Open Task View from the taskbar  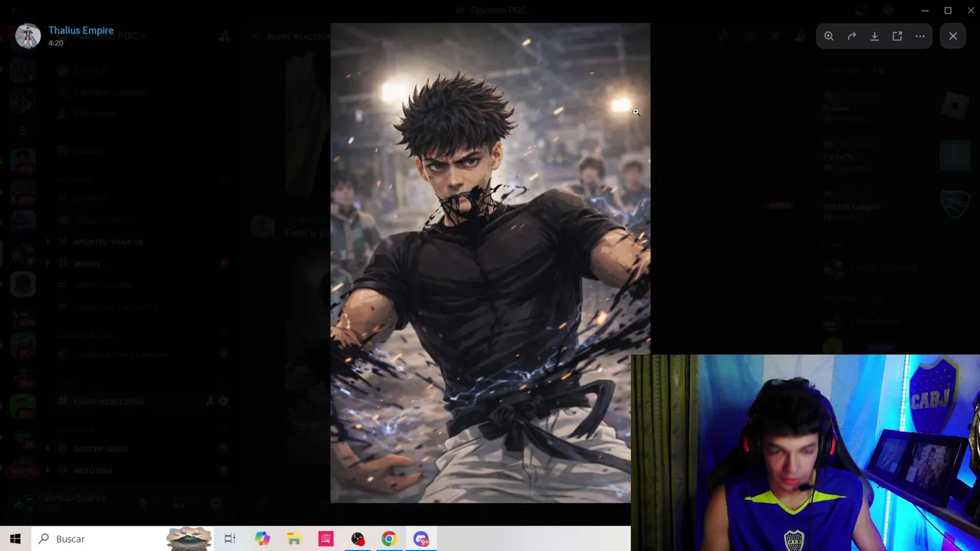coord(230,539)
